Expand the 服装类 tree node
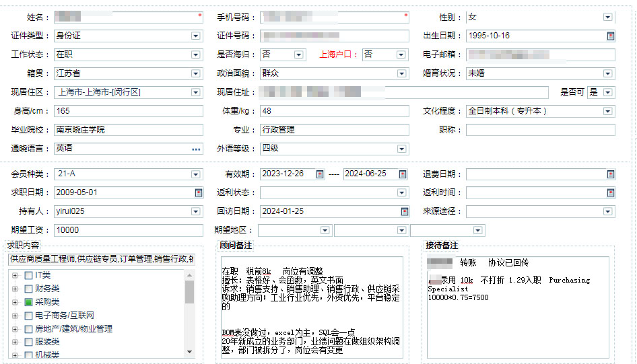Screen dimensions: 637x364 click(15, 342)
